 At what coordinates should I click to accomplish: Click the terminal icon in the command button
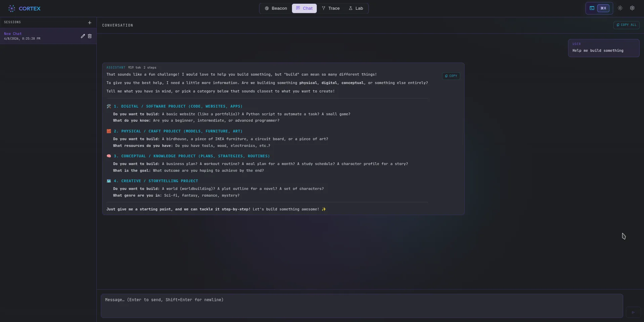(592, 8)
